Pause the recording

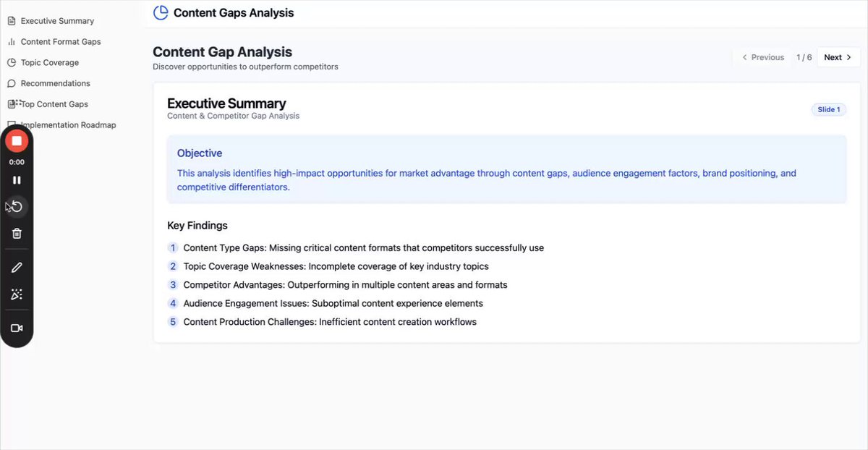click(17, 180)
